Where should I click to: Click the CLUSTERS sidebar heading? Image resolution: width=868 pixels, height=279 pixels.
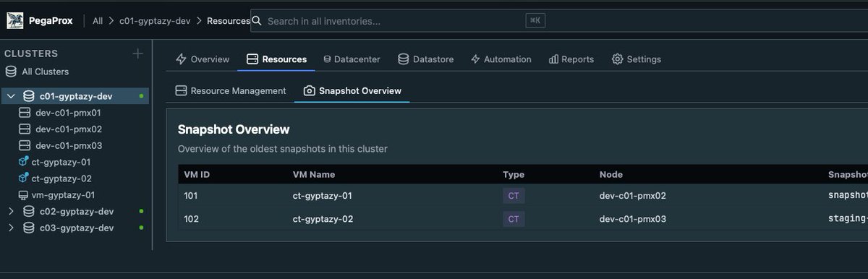point(31,53)
